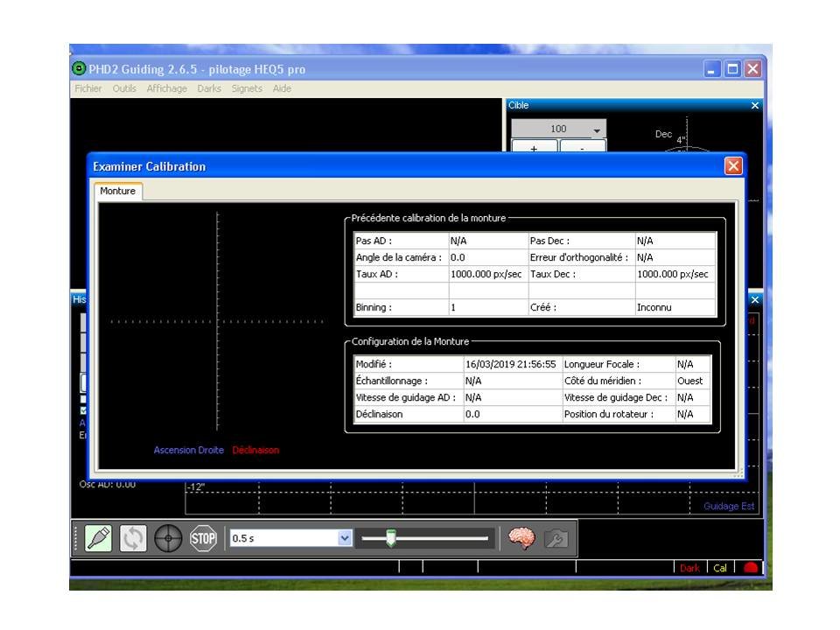The height and width of the screenshot is (630, 840).
Task: Maximize the PHD2 Guiding window
Action: (x=732, y=69)
